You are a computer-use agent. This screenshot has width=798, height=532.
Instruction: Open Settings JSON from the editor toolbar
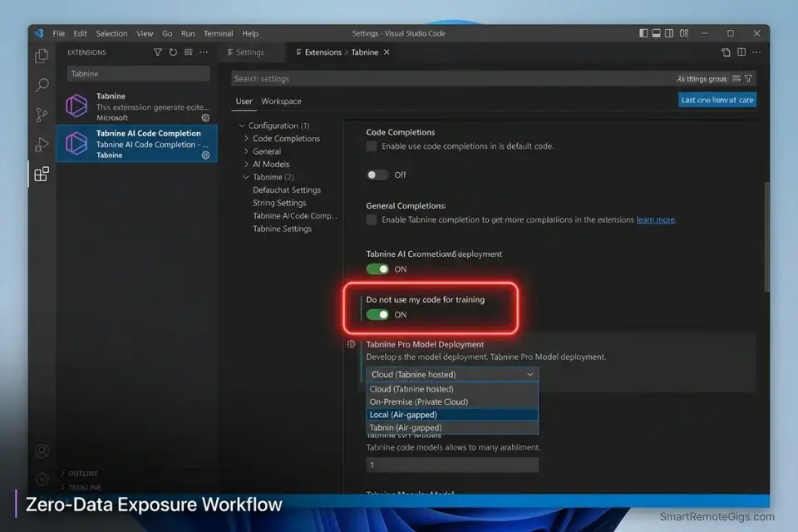click(725, 52)
